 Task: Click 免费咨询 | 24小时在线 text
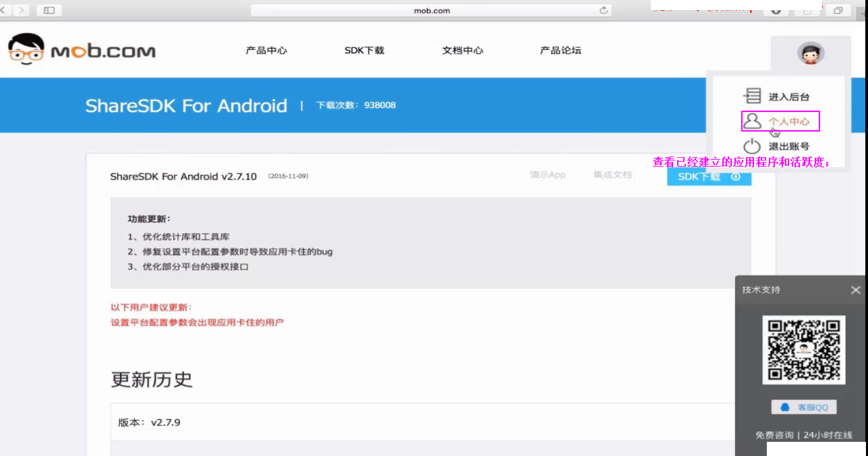pos(804,436)
